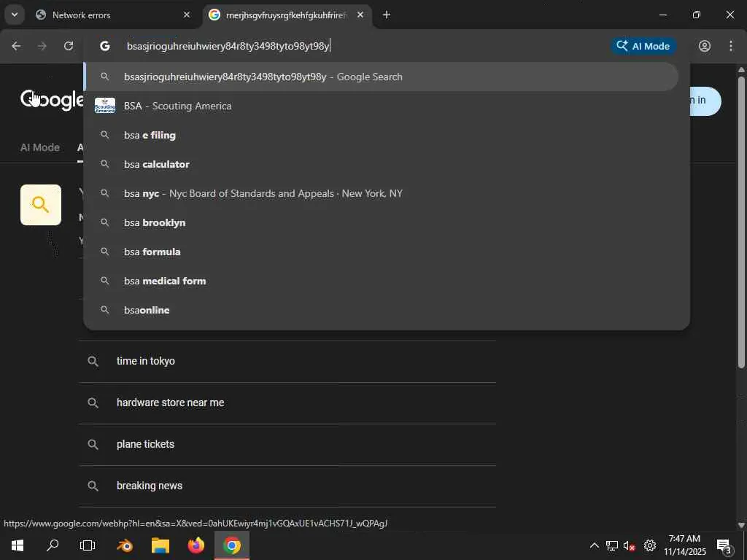Image resolution: width=747 pixels, height=560 pixels.
Task: Open AI Mode from the address bar
Action: 643,46
